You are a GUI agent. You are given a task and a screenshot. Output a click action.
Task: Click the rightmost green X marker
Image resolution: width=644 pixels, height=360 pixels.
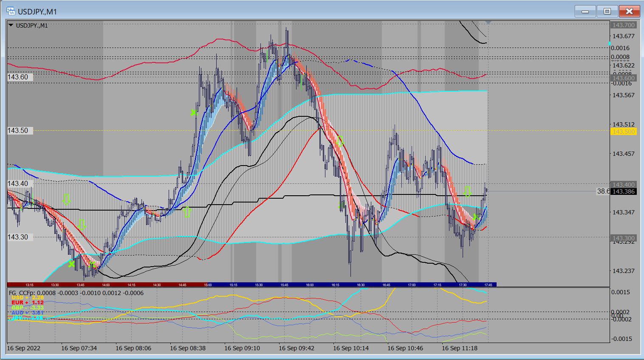coord(476,217)
